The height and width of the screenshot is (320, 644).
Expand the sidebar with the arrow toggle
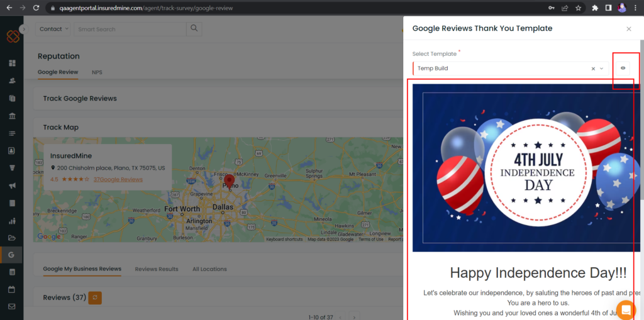point(23,29)
